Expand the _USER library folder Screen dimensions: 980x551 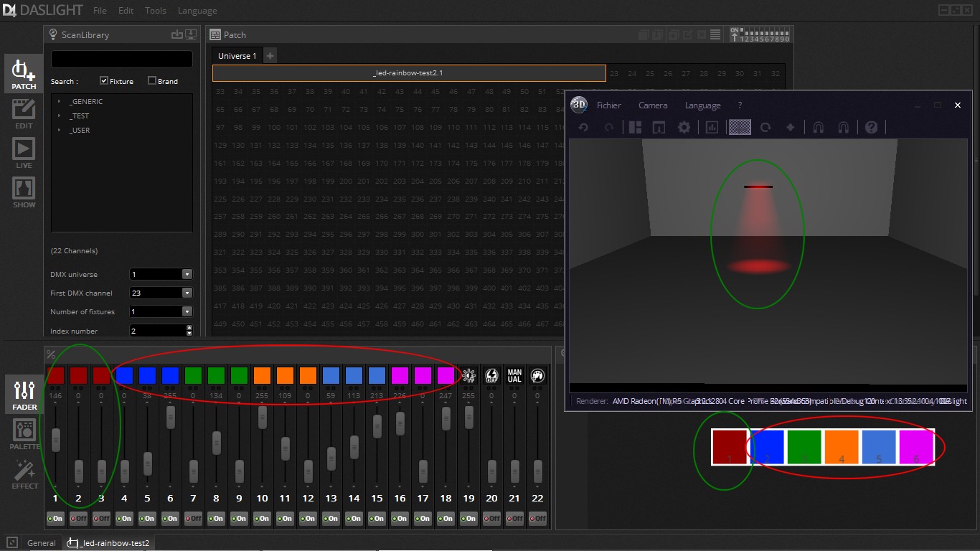tap(60, 131)
